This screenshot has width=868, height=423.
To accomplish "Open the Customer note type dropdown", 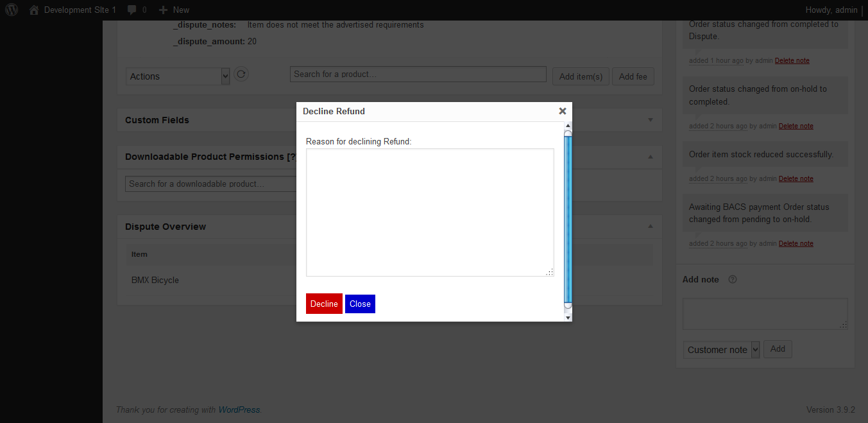I will [722, 350].
